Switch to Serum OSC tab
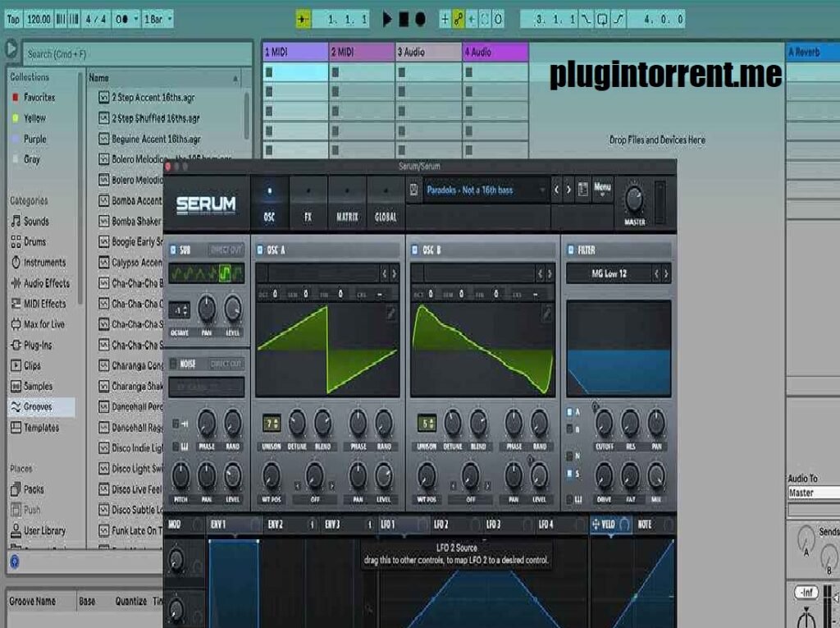Viewport: 840px width, 628px height. pos(269,204)
